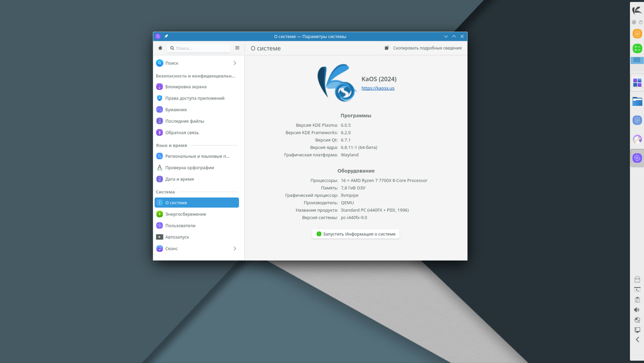Click the Программы section heading
This screenshot has height=363, width=644.
click(x=356, y=115)
